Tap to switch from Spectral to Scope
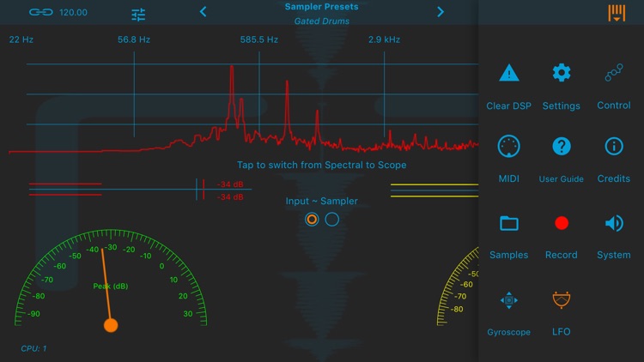The height and width of the screenshot is (362, 644). [322, 165]
